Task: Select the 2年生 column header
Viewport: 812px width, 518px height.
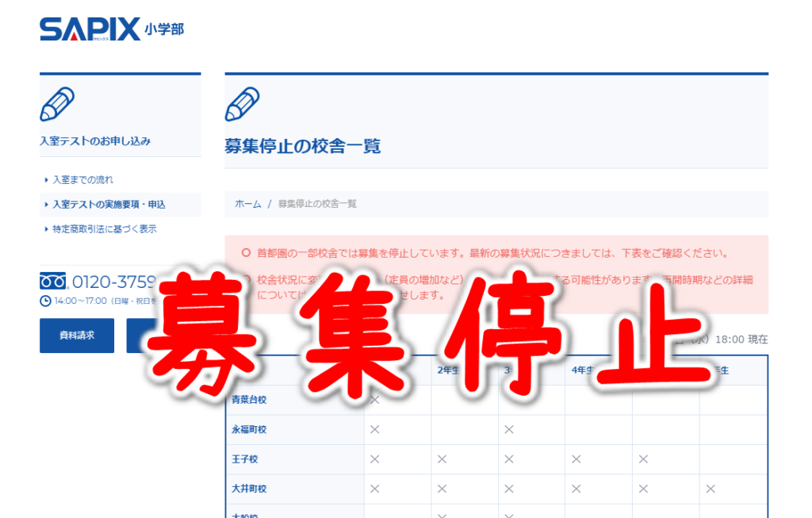Action: point(446,370)
